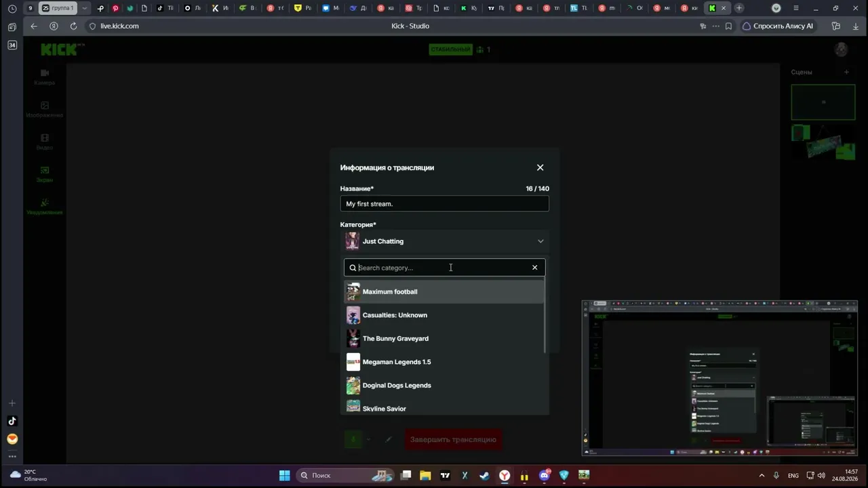Screen dimensions: 868x488
Task: Select the first scene thumbnail
Action: 823,102
